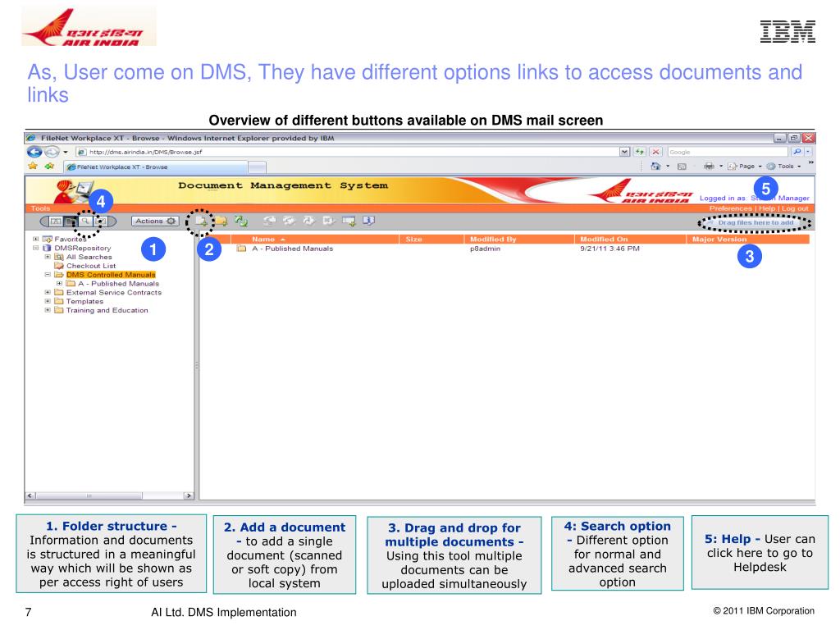Click the IE Home icon
The width and height of the screenshot is (840, 630).
click(x=656, y=166)
